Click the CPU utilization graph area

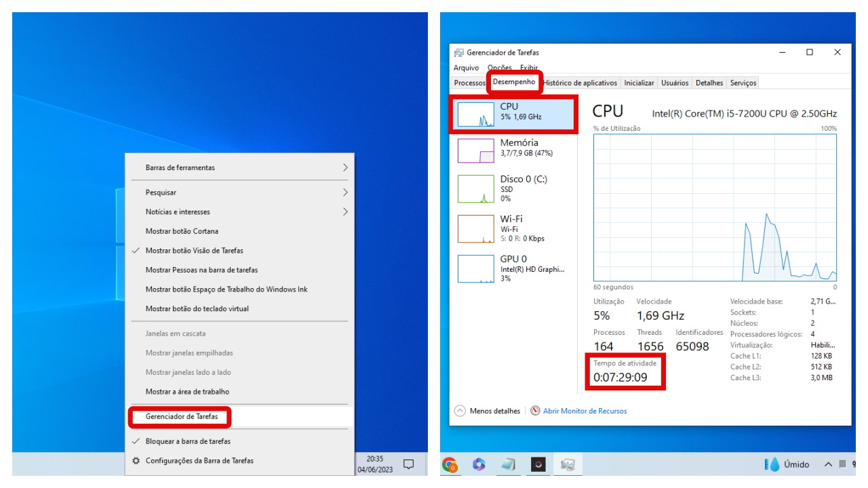click(x=715, y=207)
